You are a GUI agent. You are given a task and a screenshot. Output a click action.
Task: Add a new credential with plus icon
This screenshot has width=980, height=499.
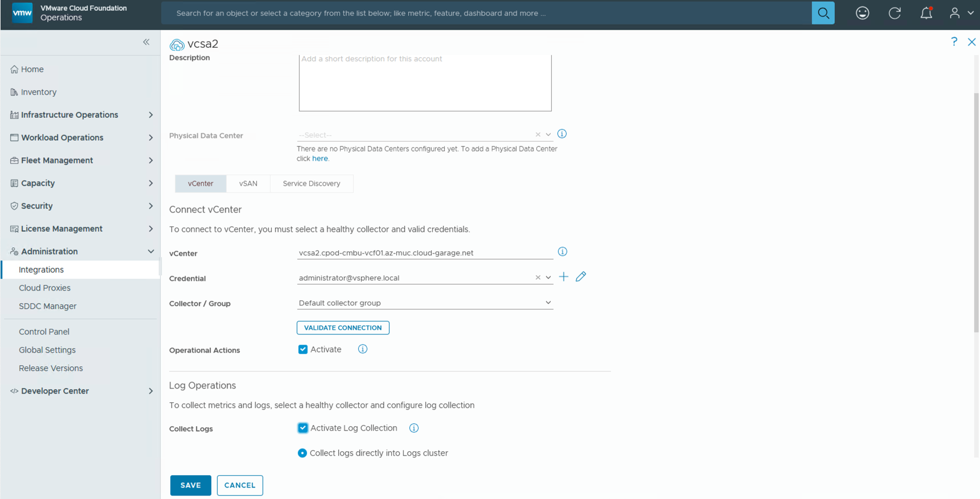(563, 277)
